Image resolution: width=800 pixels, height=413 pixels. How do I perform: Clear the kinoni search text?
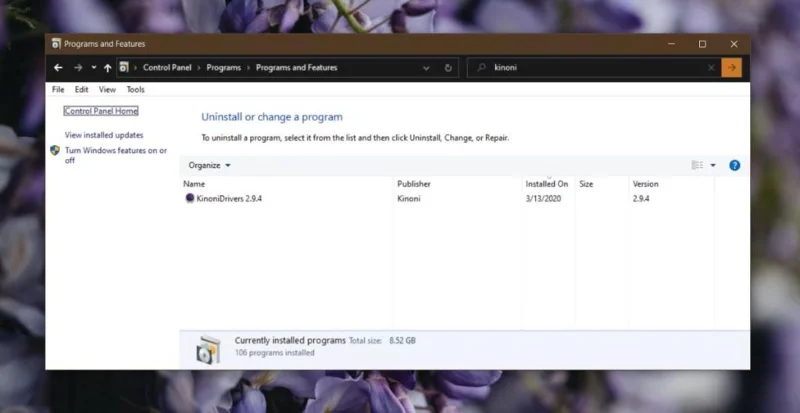pos(711,67)
